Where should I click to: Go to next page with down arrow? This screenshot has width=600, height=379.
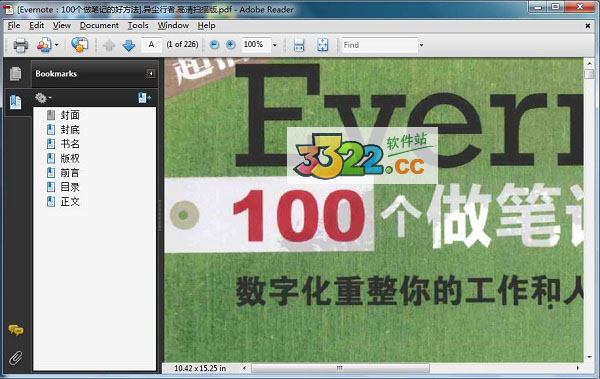tap(129, 45)
